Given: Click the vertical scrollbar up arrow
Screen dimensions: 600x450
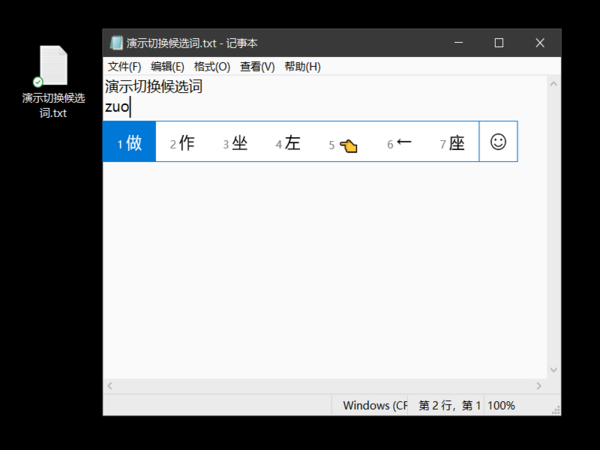Looking at the screenshot, I should point(553,84).
